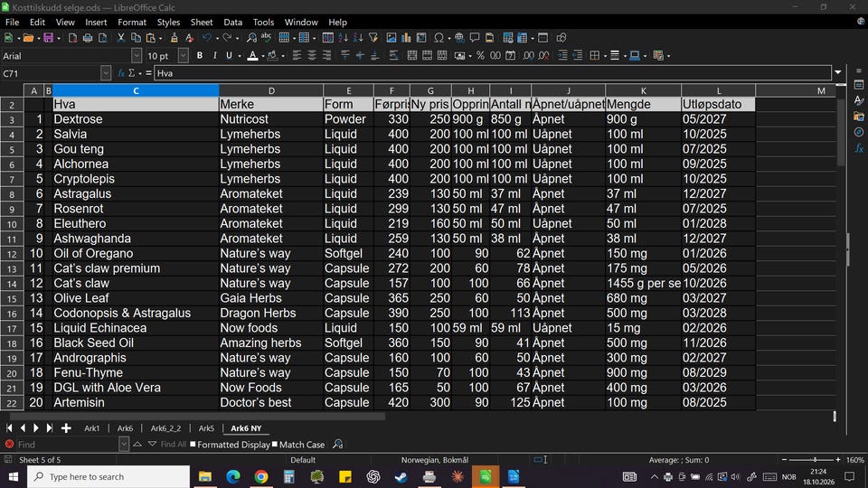868x488 pixels.
Task: Open the Undo history dropdown arrow
Action: 217,38
